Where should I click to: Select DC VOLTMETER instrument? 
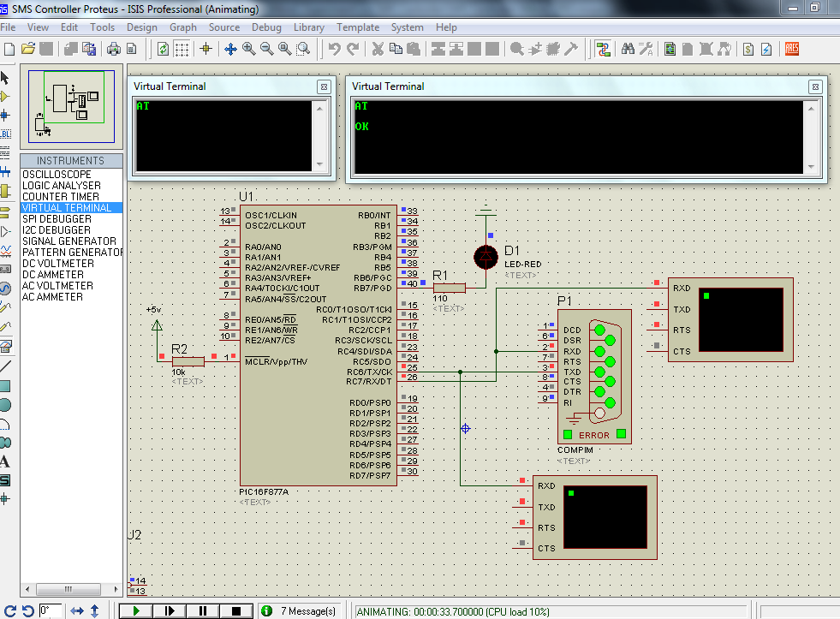click(x=71, y=264)
